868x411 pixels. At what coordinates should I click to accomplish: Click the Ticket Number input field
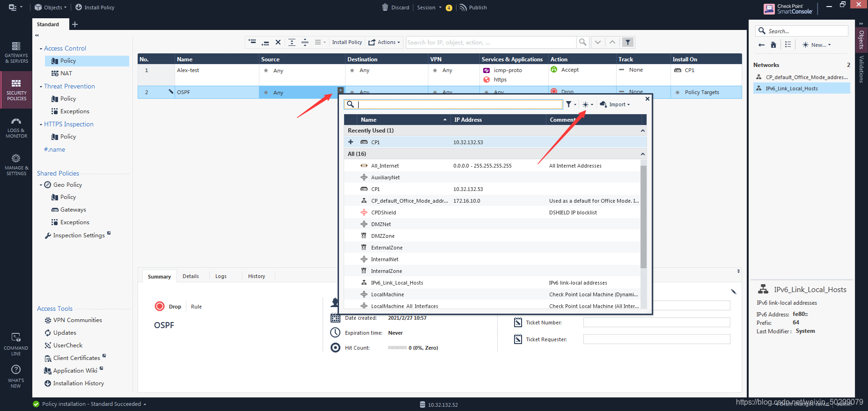[x=656, y=323]
